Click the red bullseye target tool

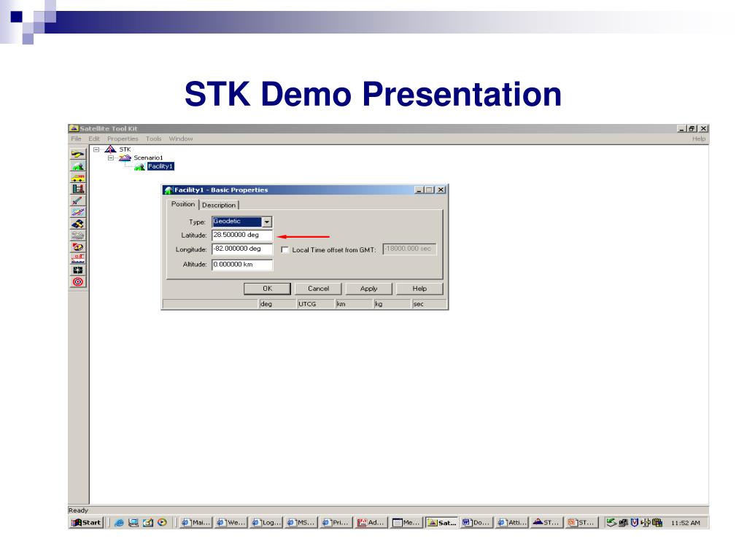click(x=78, y=282)
